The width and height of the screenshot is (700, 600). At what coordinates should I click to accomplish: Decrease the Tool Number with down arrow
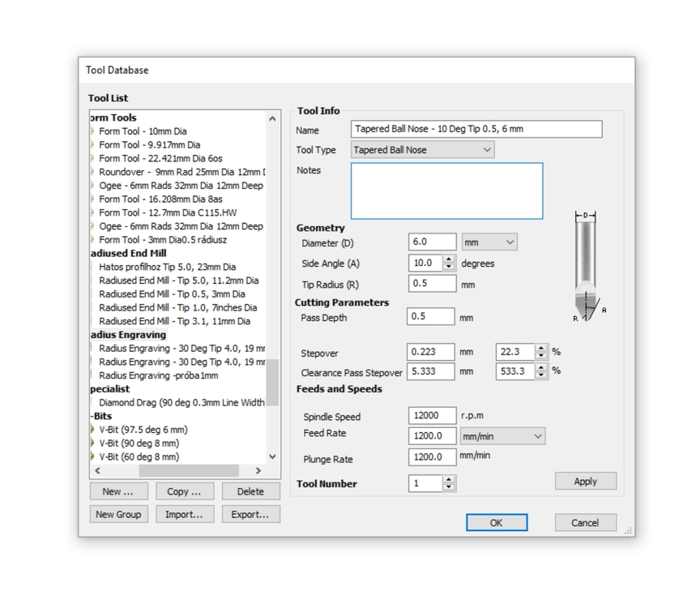(x=449, y=487)
